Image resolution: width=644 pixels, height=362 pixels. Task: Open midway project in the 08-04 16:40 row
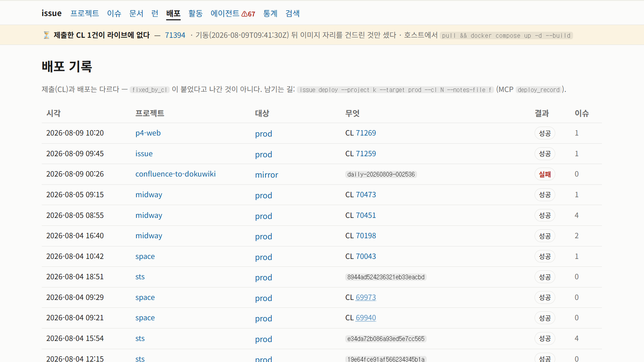149,236
